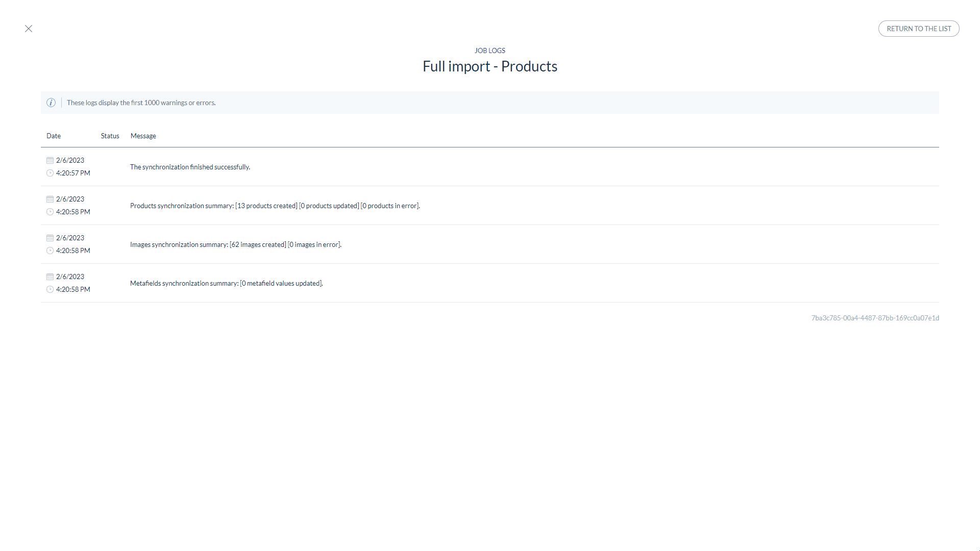Select the Metafields synchronization summary message
This screenshot has height=551, width=980.
(227, 283)
